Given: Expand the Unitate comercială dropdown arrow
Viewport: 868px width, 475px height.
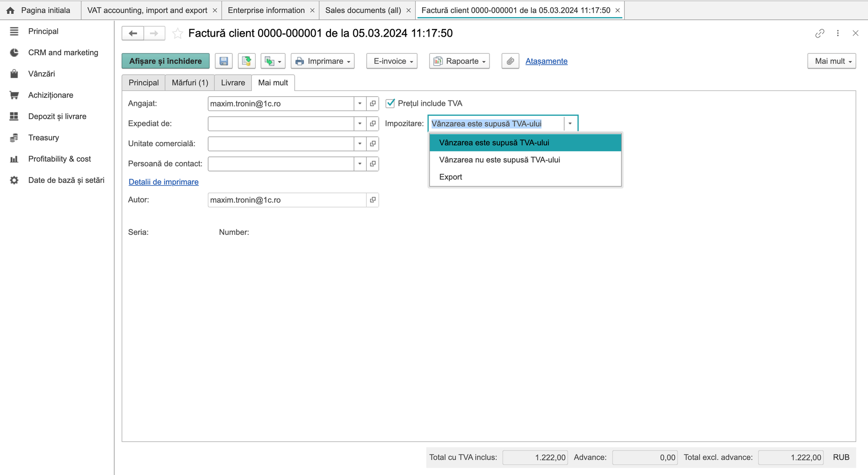Looking at the screenshot, I should click(360, 143).
